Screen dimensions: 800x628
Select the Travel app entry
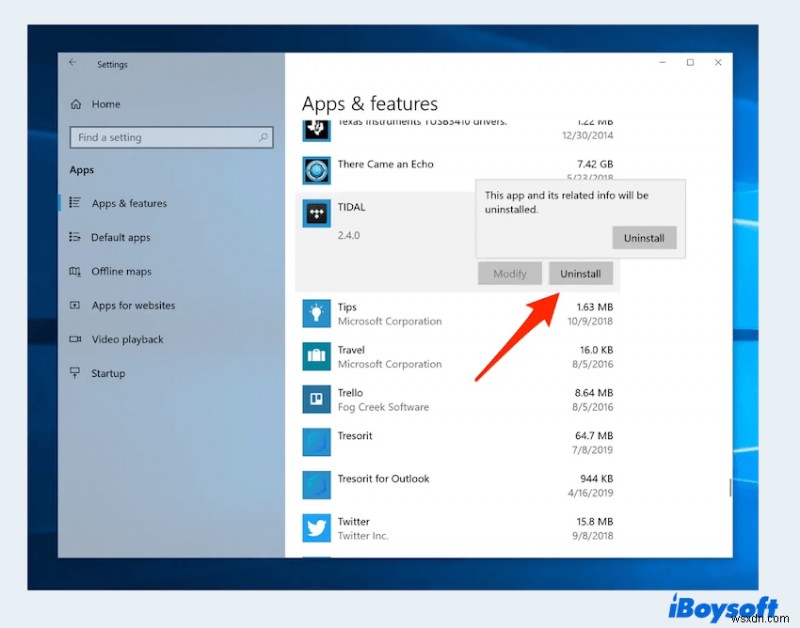458,357
